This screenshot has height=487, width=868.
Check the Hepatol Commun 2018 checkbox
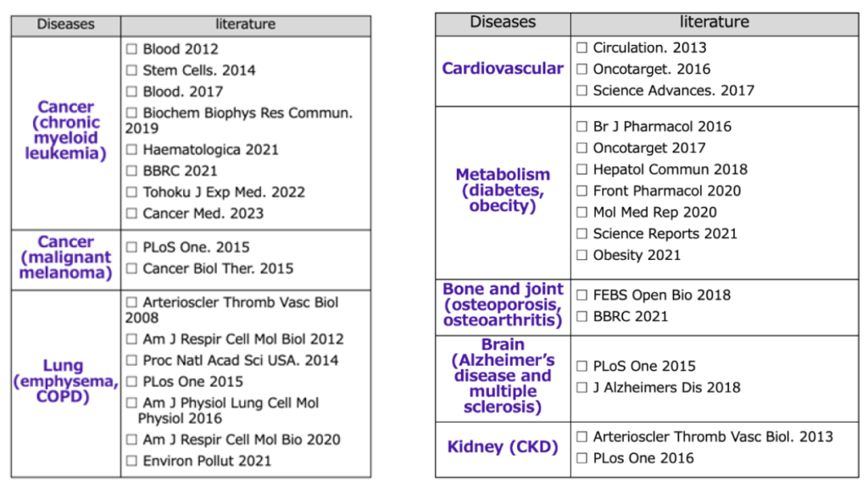(581, 169)
